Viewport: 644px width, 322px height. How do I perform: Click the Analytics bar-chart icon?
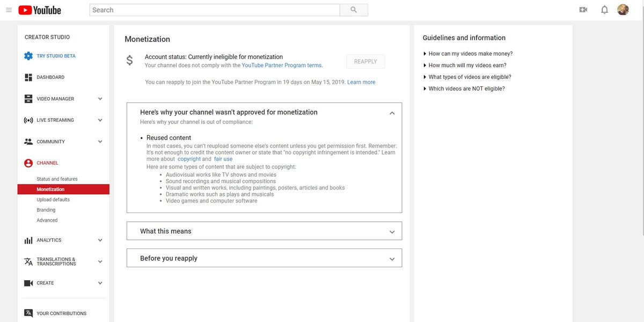pos(28,240)
